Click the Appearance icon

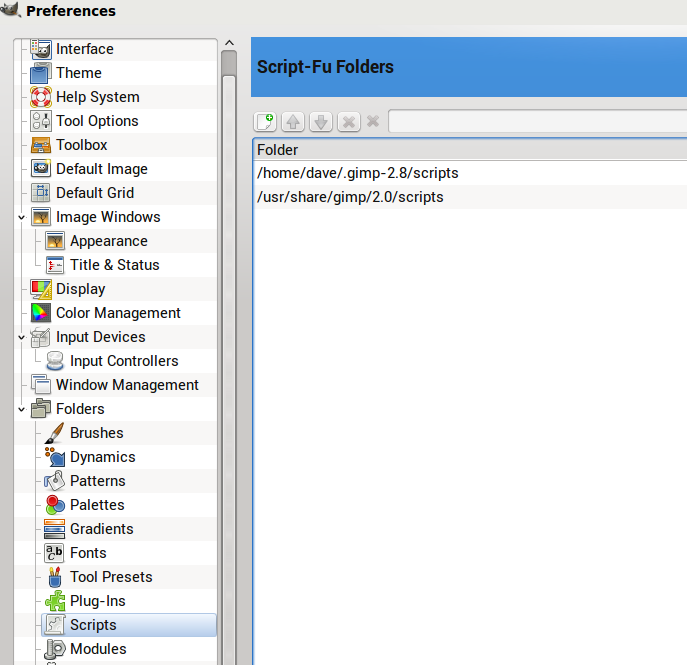(x=55, y=241)
